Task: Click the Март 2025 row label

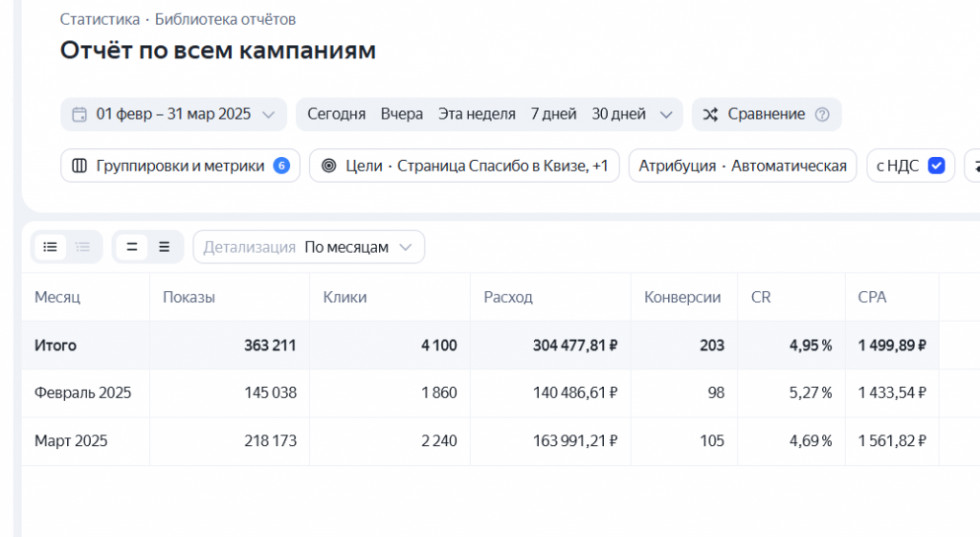Action: pyautogui.click(x=71, y=440)
